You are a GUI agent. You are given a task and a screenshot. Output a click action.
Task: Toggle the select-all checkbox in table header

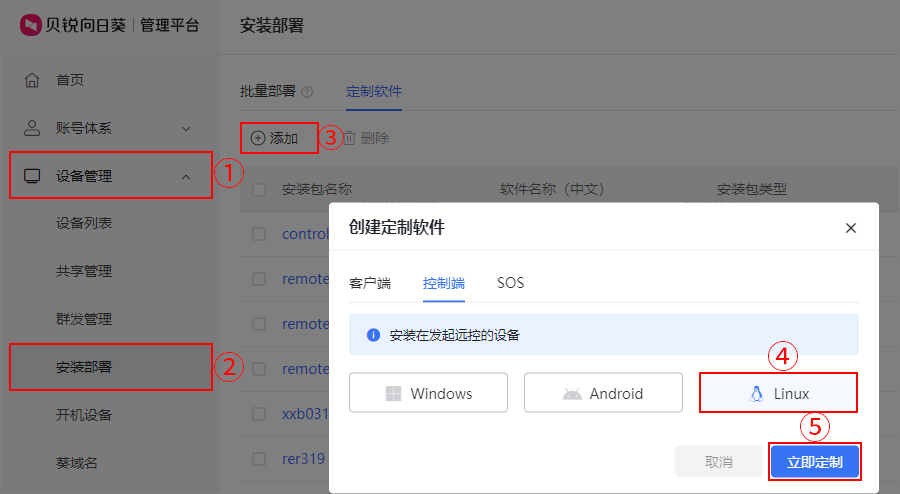pos(259,189)
